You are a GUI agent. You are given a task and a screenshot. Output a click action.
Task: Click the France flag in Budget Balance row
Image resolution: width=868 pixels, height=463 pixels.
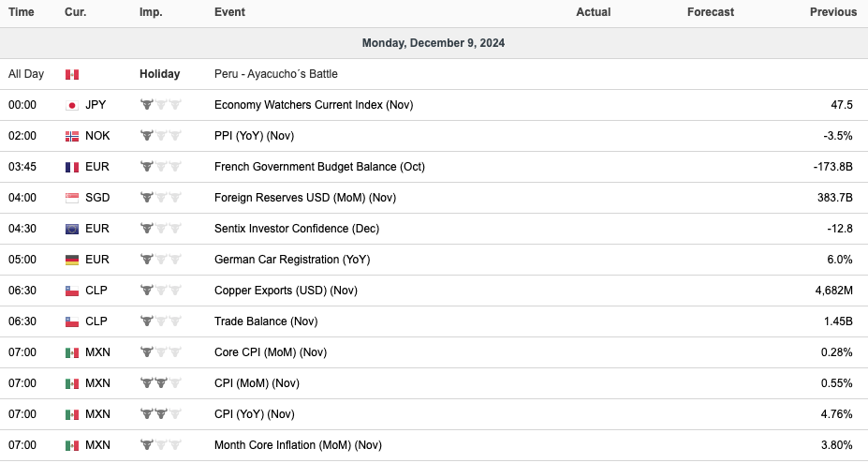(x=72, y=167)
